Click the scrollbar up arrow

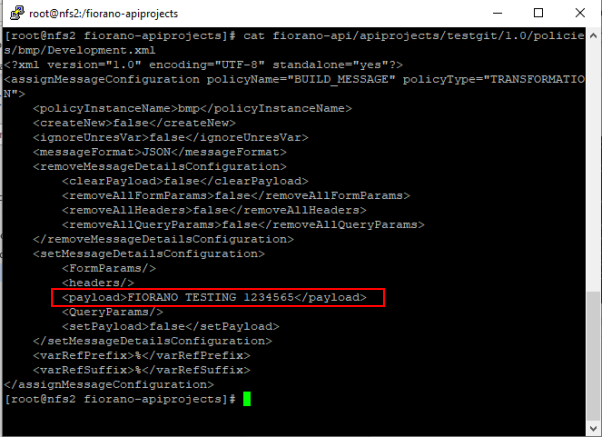point(593,35)
